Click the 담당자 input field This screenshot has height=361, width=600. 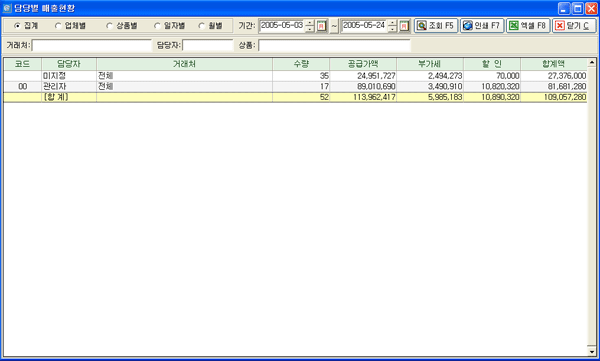tap(208, 46)
